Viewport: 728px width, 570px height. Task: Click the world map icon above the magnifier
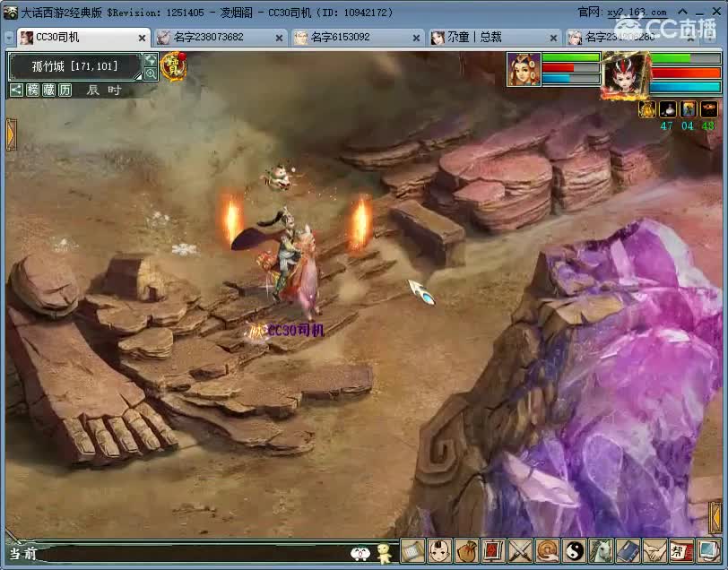coord(151,60)
